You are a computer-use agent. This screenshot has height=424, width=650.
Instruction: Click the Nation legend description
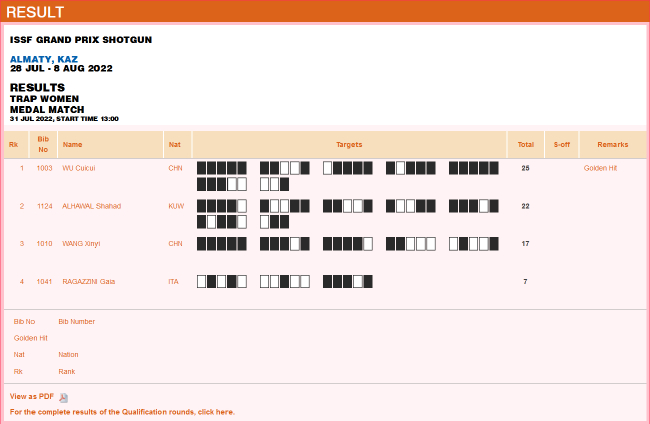pyautogui.click(x=68, y=355)
